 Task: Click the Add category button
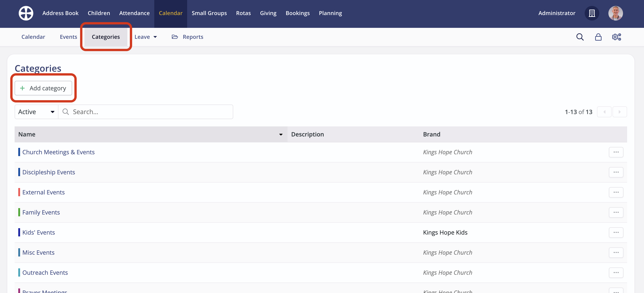(x=43, y=88)
